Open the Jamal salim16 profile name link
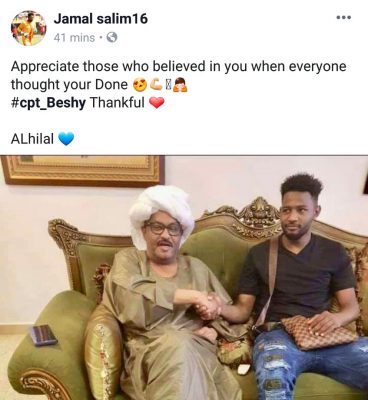Viewport: 368px width, 400px height. (x=100, y=19)
